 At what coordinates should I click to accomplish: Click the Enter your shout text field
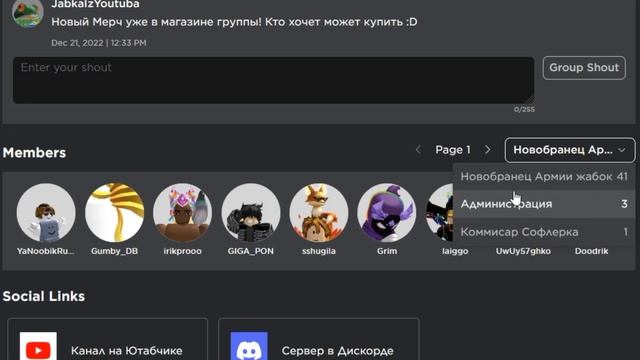tap(273, 80)
